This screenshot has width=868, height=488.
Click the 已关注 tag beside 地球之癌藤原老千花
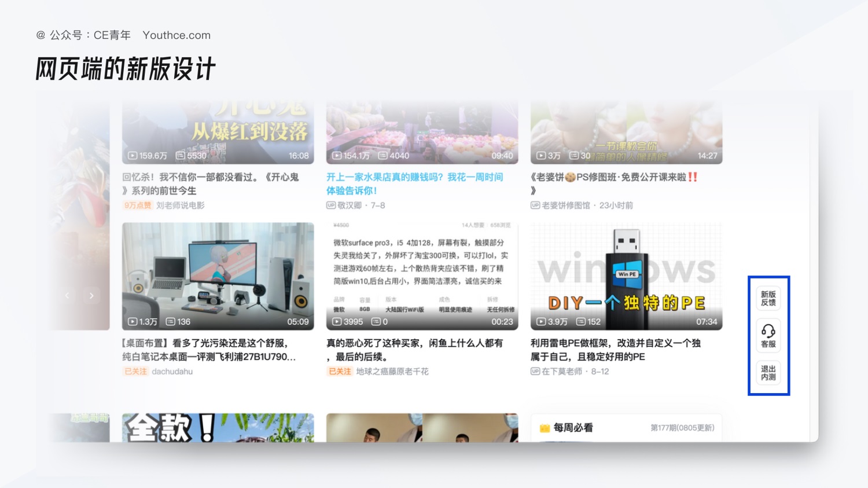(340, 372)
